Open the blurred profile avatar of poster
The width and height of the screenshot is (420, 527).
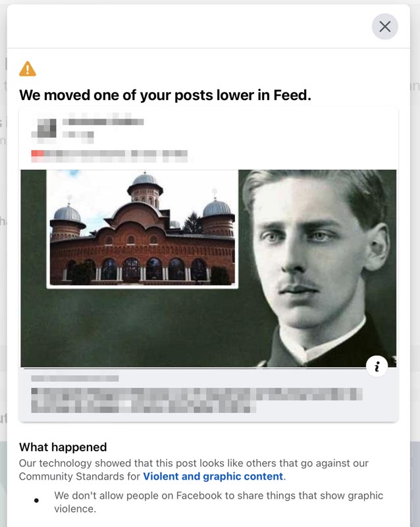click(44, 128)
